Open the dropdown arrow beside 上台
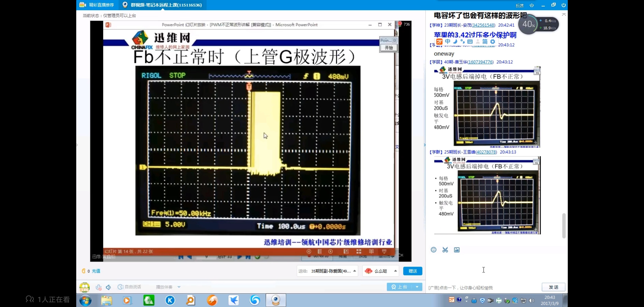644x307 pixels. tap(417, 287)
